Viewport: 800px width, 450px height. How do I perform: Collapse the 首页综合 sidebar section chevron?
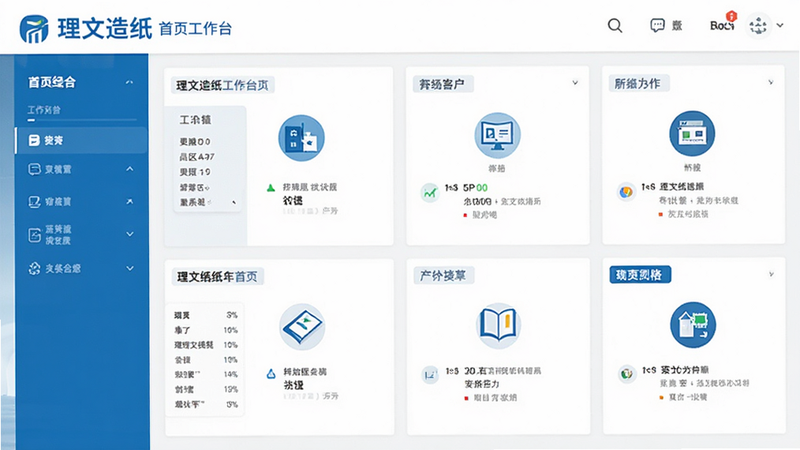point(130,82)
